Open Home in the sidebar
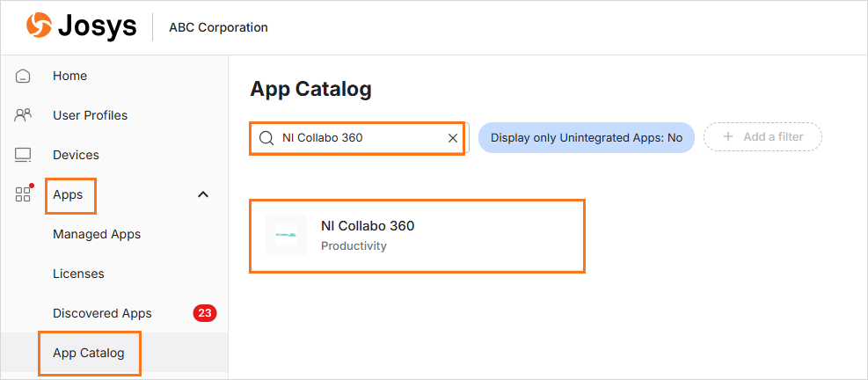 [x=69, y=76]
